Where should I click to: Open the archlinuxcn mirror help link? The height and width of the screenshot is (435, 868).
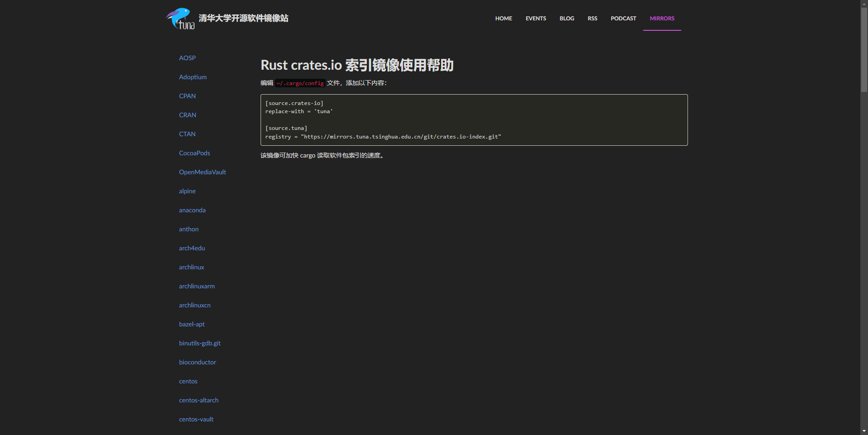194,305
